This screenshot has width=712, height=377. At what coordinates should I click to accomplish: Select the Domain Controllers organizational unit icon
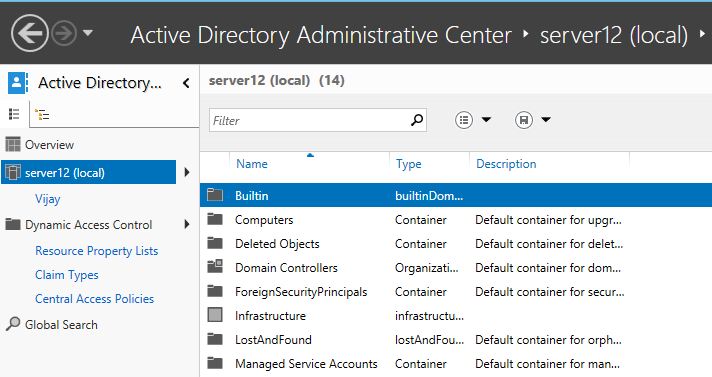215,266
